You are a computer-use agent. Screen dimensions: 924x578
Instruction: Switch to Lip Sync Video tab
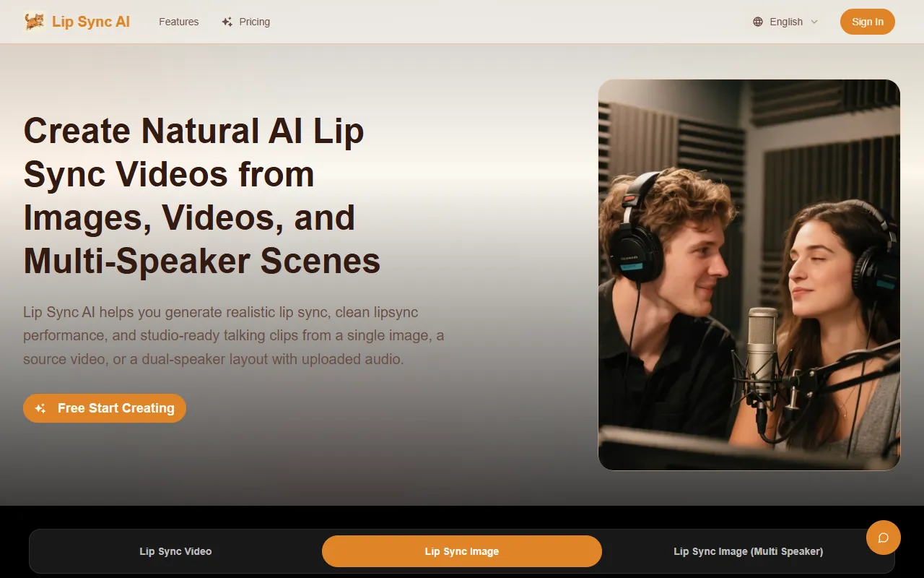click(175, 551)
